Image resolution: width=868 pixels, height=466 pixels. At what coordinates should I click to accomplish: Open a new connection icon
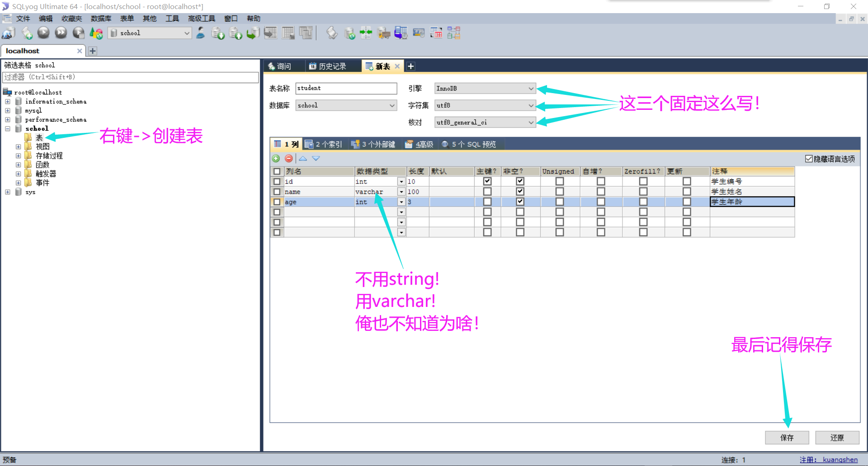coord(8,33)
